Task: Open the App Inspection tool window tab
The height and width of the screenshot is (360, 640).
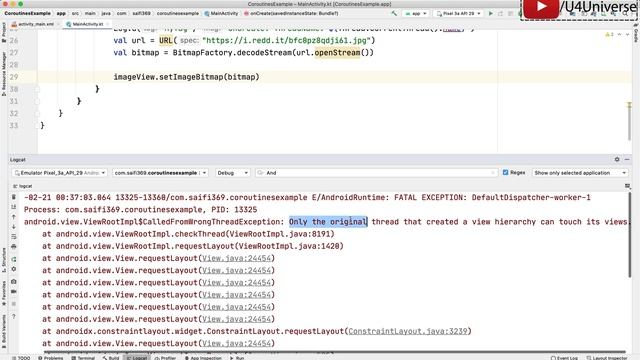Action: (203, 358)
